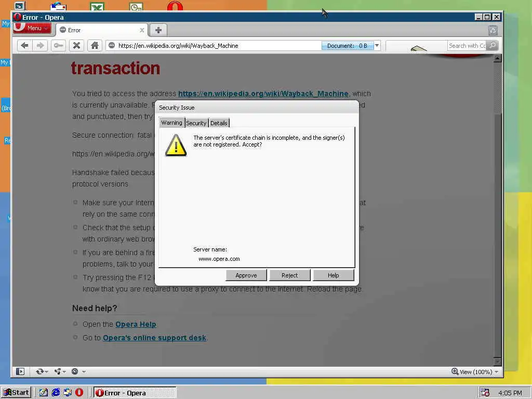This screenshot has width=532, height=399.
Task: Expand the Opera Link dropdown arrow
Action: pyautogui.click(x=46, y=372)
